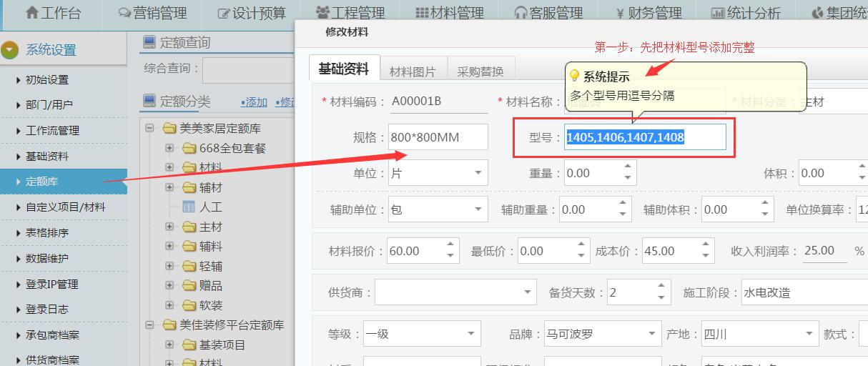Collapse the 美美家居定额库 tree node
868x366 pixels.
point(150,129)
